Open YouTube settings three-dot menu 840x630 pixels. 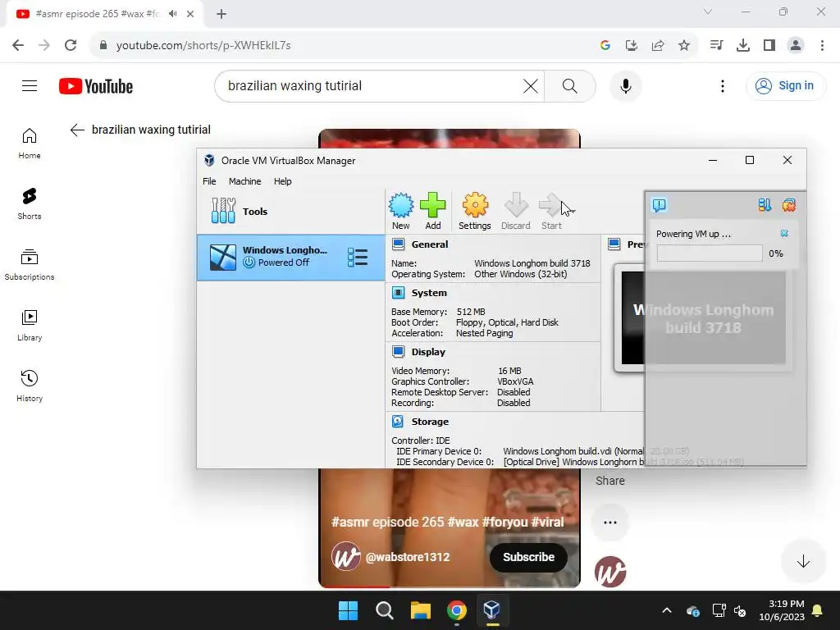pos(722,85)
